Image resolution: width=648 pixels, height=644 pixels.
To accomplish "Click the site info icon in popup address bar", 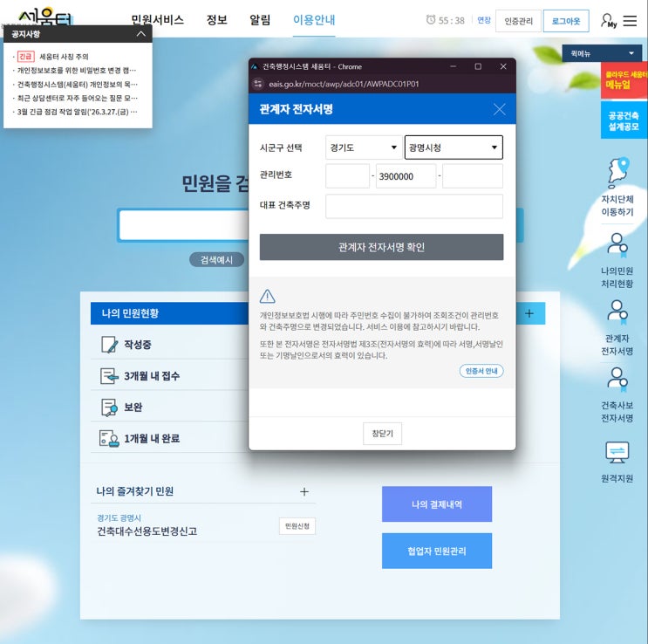I will (x=258, y=84).
